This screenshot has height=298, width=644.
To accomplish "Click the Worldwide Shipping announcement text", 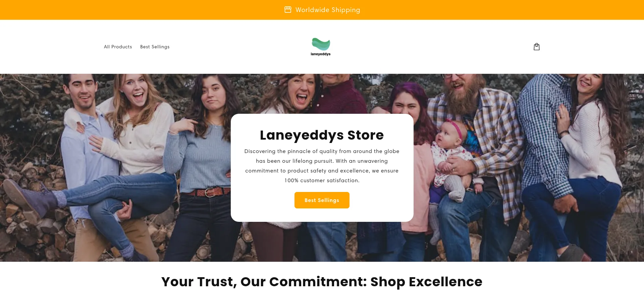I will 328,10.
